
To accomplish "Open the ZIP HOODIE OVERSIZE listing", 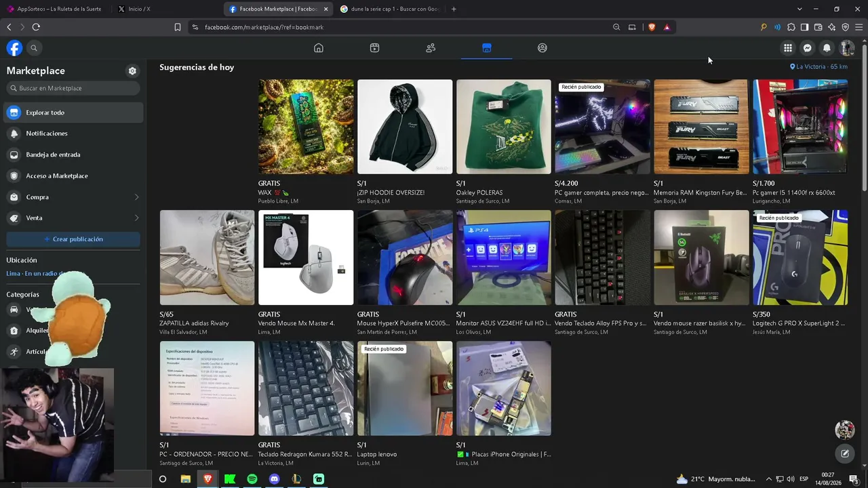I will (x=405, y=127).
